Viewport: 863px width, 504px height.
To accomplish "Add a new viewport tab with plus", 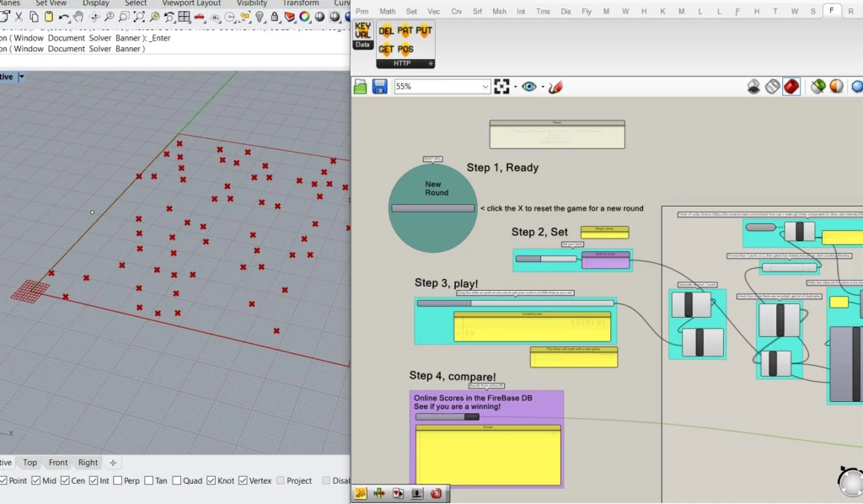I will coord(113,463).
